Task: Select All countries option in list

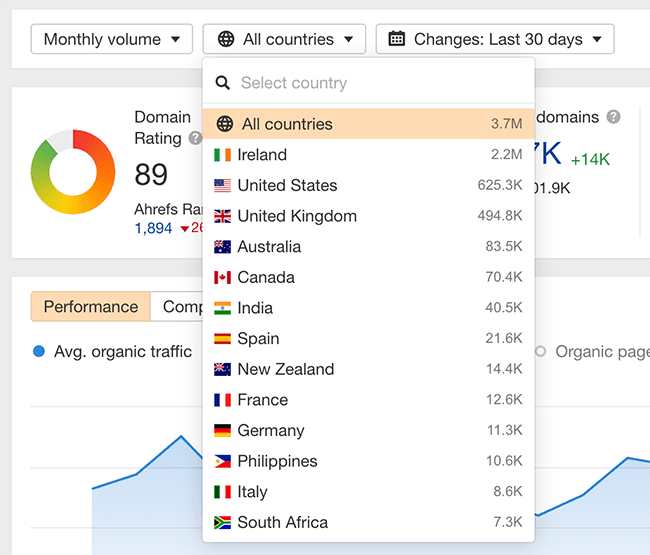Action: (x=369, y=124)
